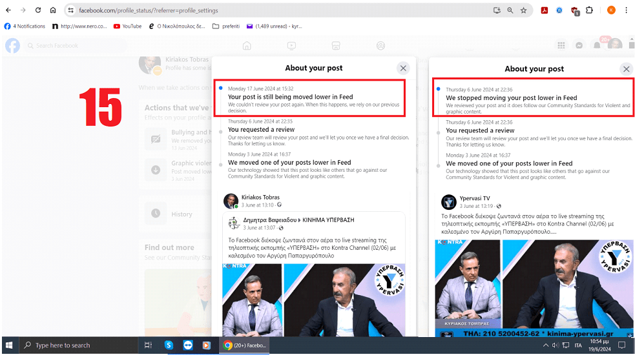Close the left About your post dialog

pyautogui.click(x=403, y=68)
